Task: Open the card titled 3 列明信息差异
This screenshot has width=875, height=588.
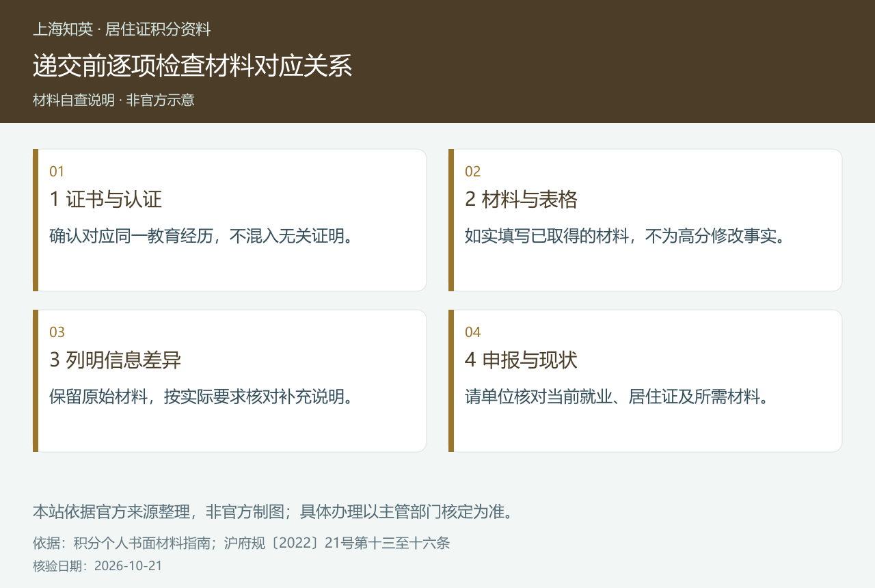Action: click(230, 381)
